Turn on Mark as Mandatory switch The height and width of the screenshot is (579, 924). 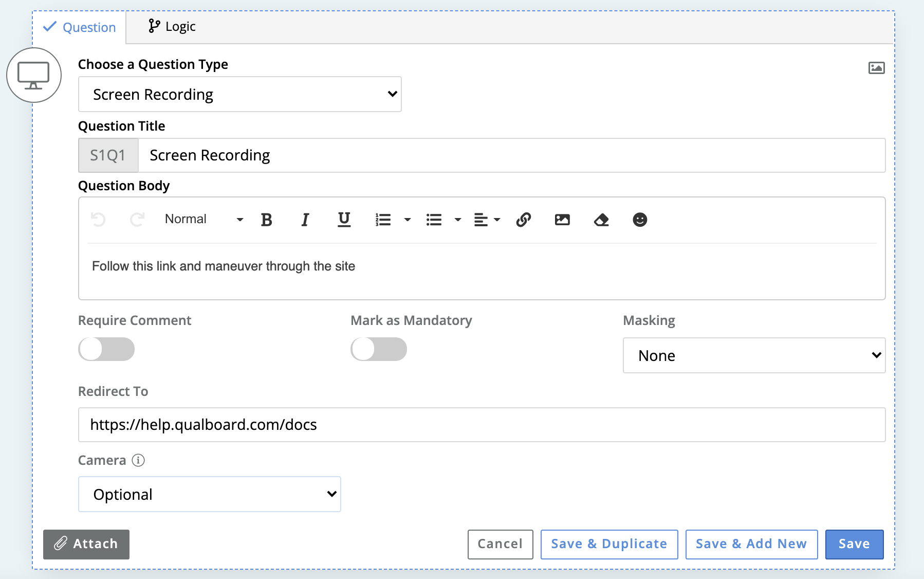pos(379,349)
